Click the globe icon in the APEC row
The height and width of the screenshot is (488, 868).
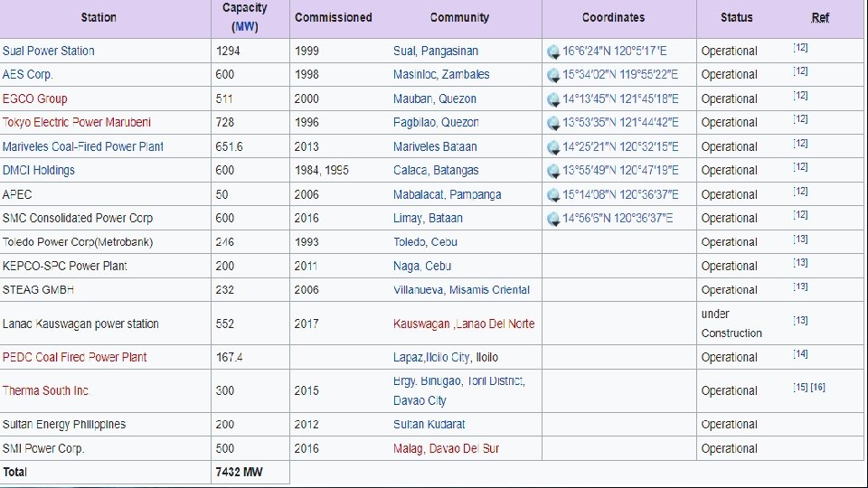click(553, 195)
